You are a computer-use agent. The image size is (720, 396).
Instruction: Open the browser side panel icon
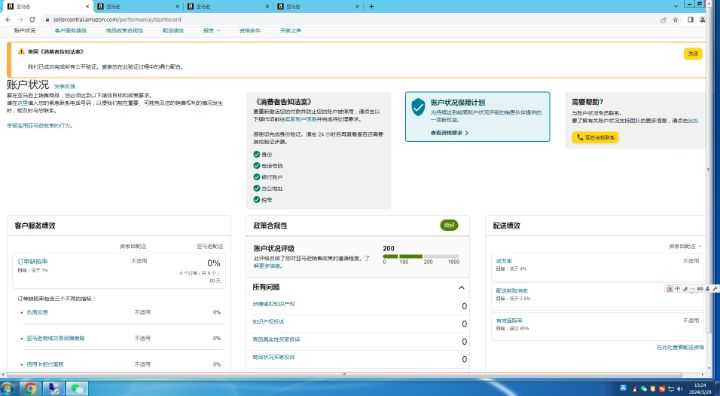click(x=690, y=20)
